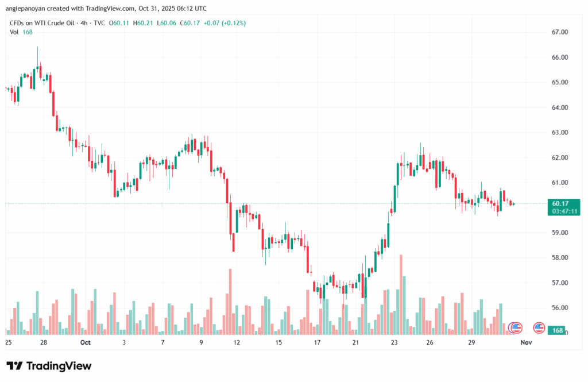
Task: Click the Nov label on the time axis
Action: (x=525, y=342)
